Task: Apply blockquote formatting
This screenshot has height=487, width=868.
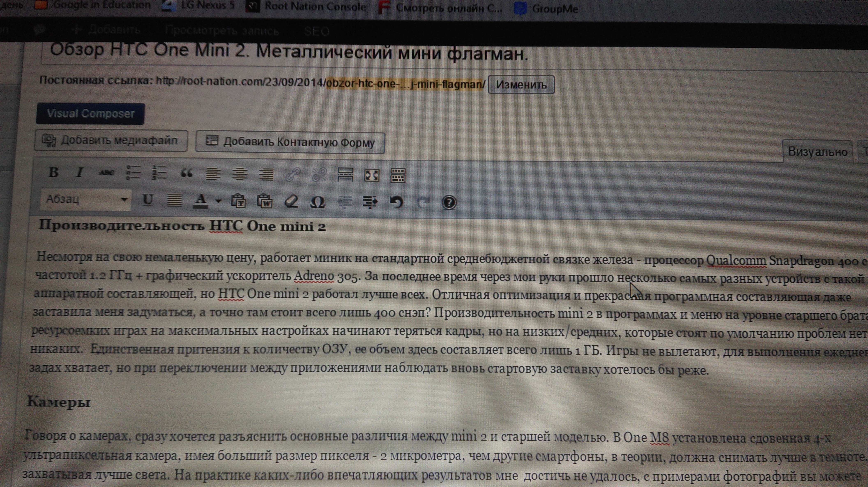Action: click(x=186, y=173)
